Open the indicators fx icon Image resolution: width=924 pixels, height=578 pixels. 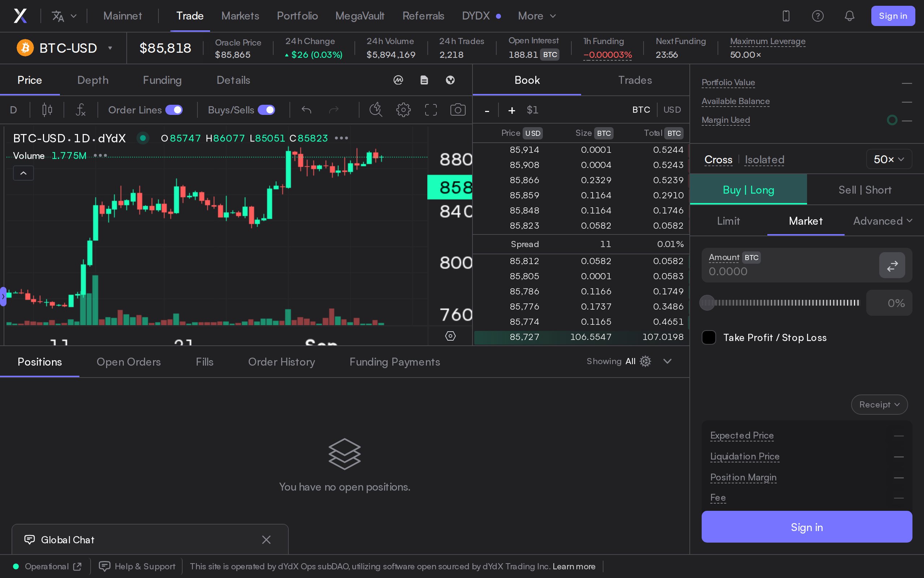[80, 110]
